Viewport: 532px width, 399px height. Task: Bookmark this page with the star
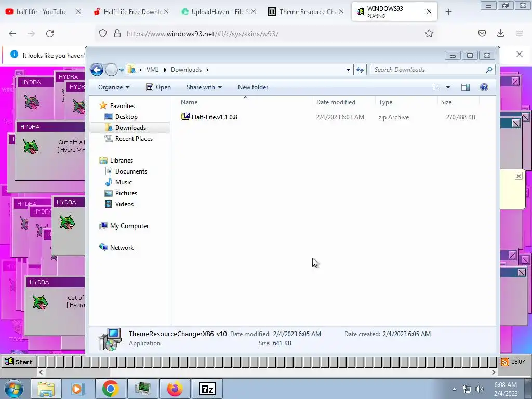click(x=429, y=33)
